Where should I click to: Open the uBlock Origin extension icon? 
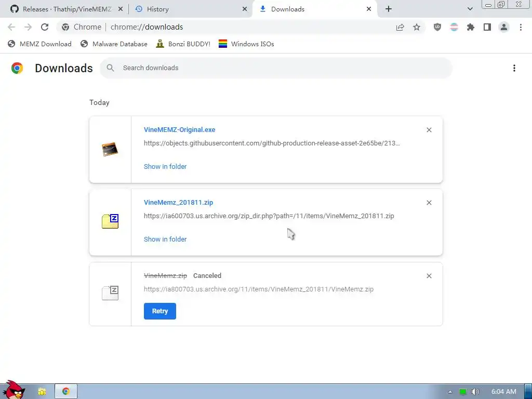(437, 27)
